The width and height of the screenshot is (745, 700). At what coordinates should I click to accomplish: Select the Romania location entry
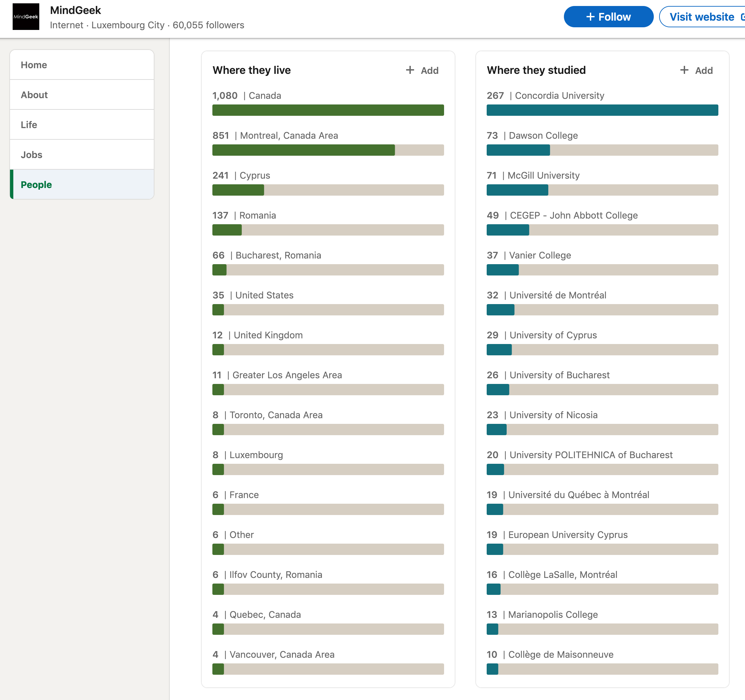click(x=328, y=223)
